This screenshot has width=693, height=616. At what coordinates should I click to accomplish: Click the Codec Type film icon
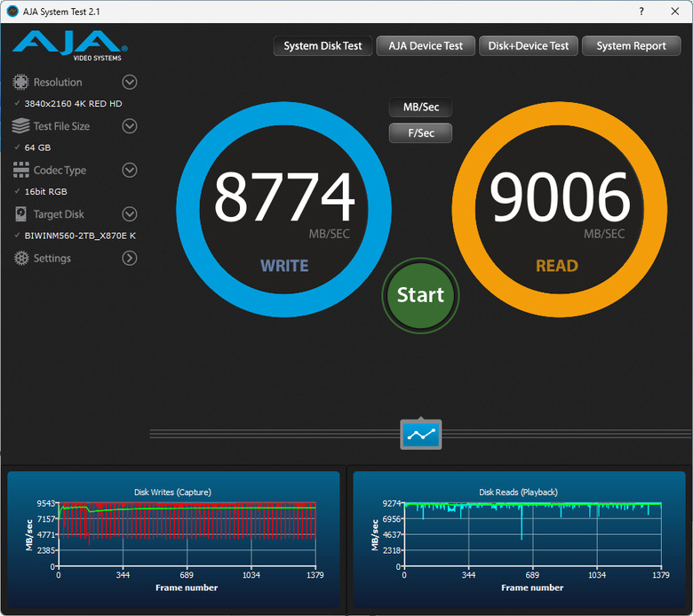click(20, 170)
